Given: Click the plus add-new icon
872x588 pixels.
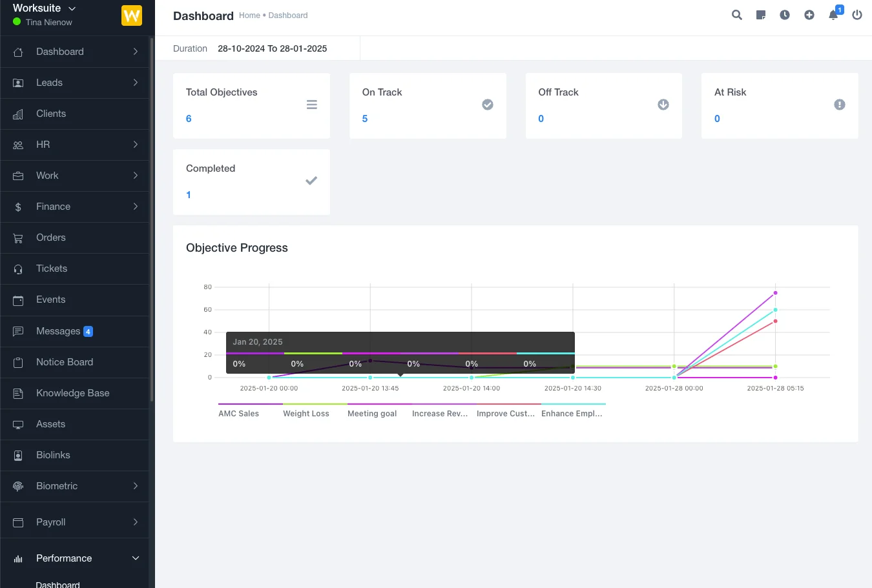Looking at the screenshot, I should click(x=809, y=15).
